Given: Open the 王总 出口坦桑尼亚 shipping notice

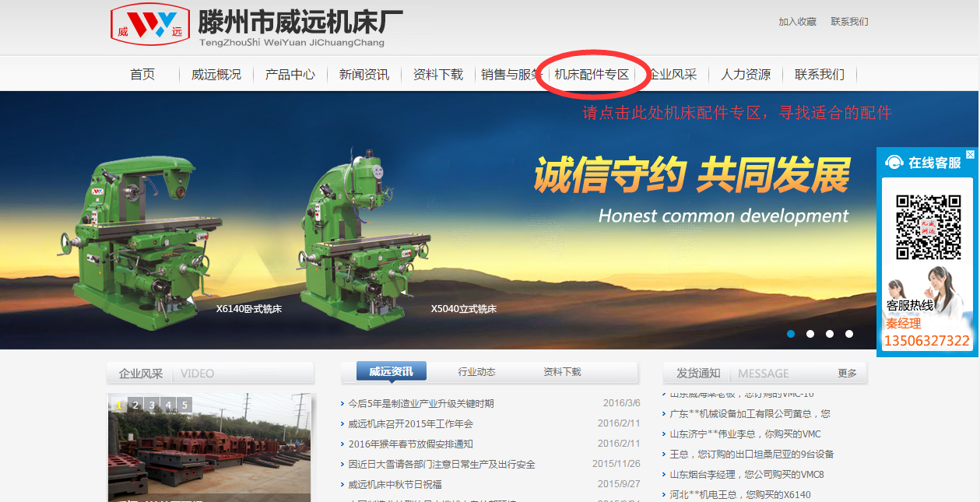Looking at the screenshot, I should pyautogui.click(x=752, y=454).
